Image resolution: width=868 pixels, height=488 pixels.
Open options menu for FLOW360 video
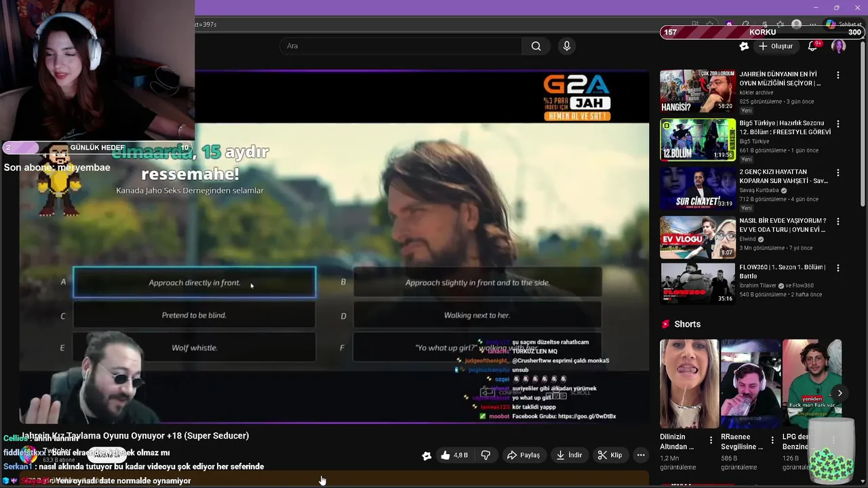838,268
